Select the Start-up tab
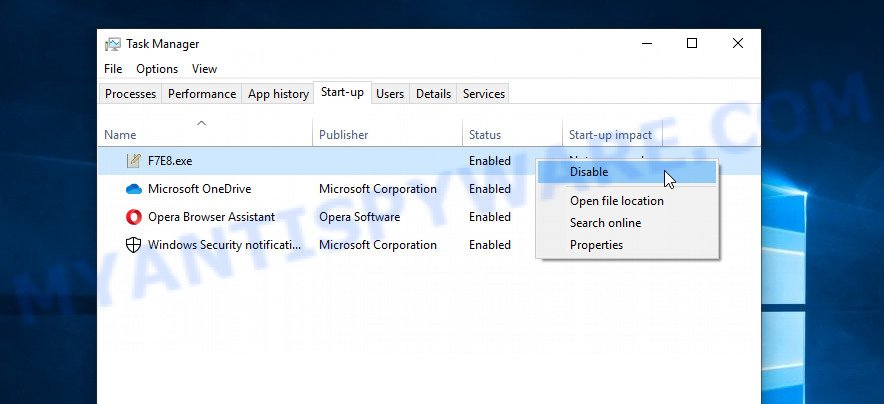This screenshot has height=404, width=884. click(342, 92)
